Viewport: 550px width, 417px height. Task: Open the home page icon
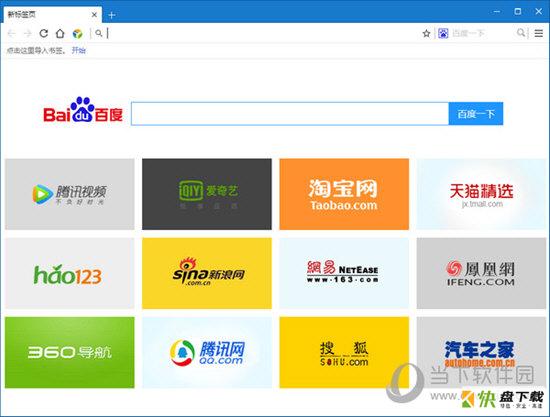click(60, 33)
